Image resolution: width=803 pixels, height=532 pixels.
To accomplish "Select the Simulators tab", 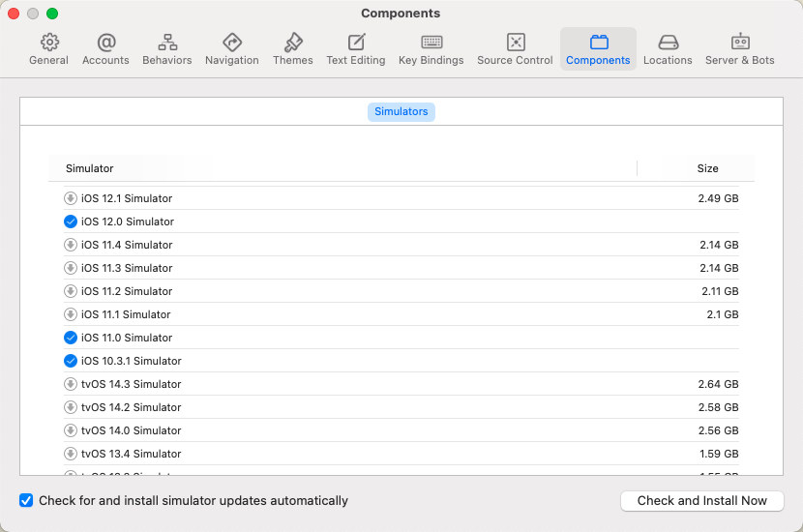I will pos(401,111).
